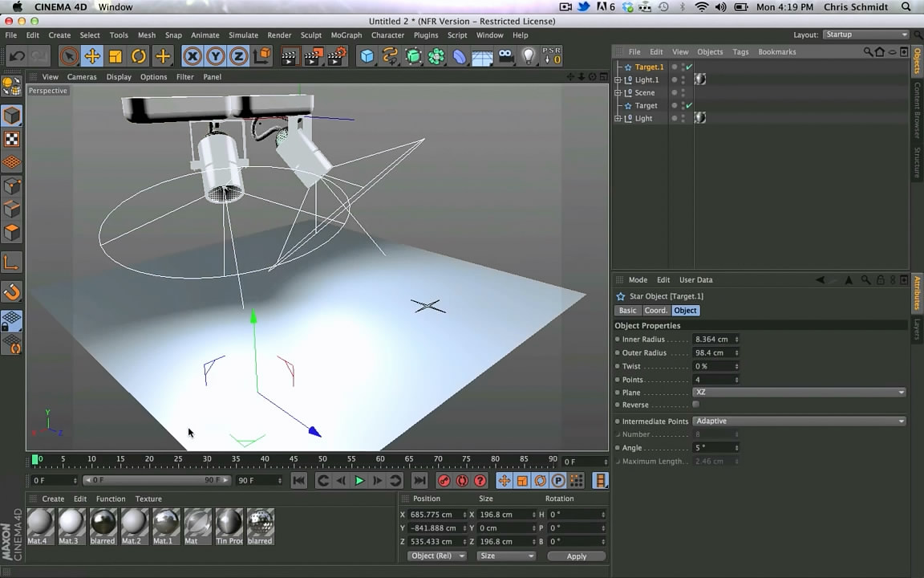Switch to the Coord. tab in Attributes
Viewport: 924px width, 578px height.
point(655,310)
